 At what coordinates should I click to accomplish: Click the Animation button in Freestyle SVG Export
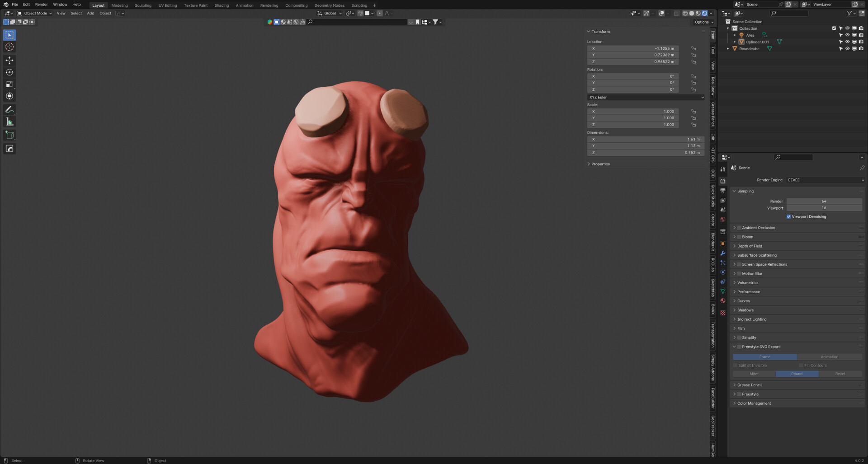point(829,357)
